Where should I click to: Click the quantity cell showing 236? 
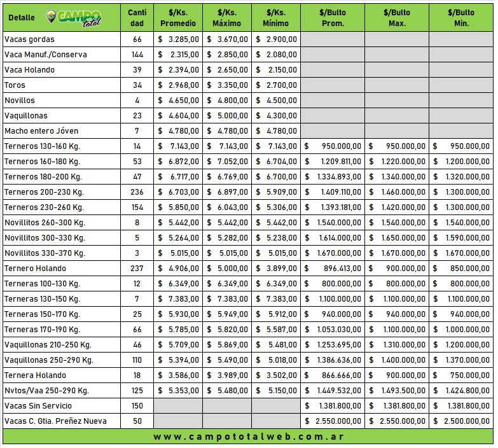[137, 192]
